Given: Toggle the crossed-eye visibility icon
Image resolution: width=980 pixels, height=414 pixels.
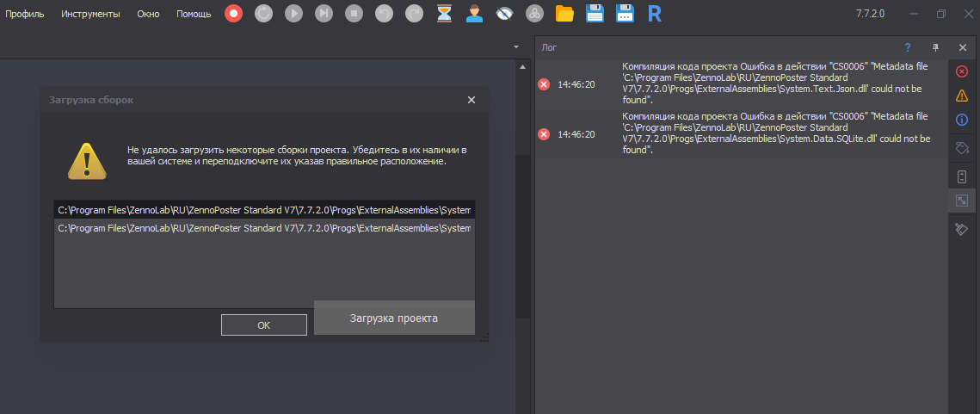Looking at the screenshot, I should pos(504,13).
